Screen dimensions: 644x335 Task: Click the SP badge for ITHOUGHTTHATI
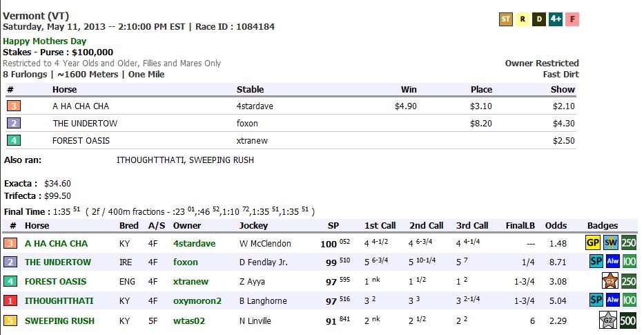click(596, 300)
